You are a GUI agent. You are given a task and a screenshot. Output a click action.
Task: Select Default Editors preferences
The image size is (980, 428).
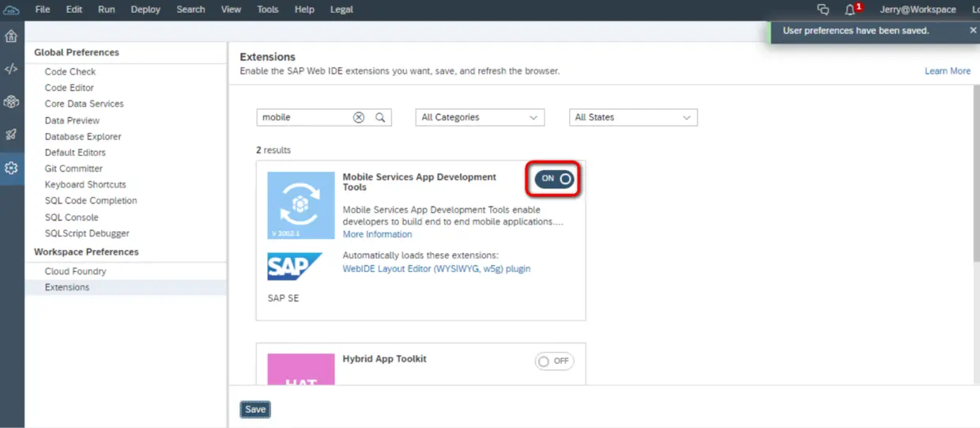click(x=75, y=153)
